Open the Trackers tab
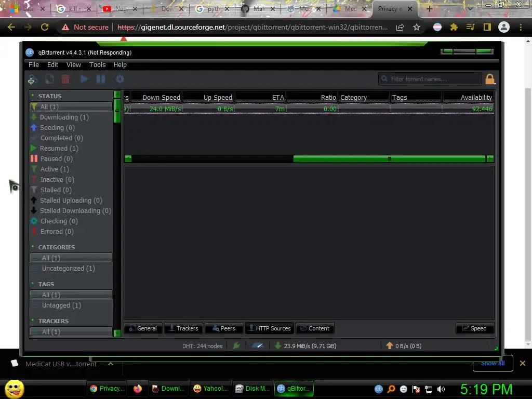532x399 pixels. click(x=183, y=328)
